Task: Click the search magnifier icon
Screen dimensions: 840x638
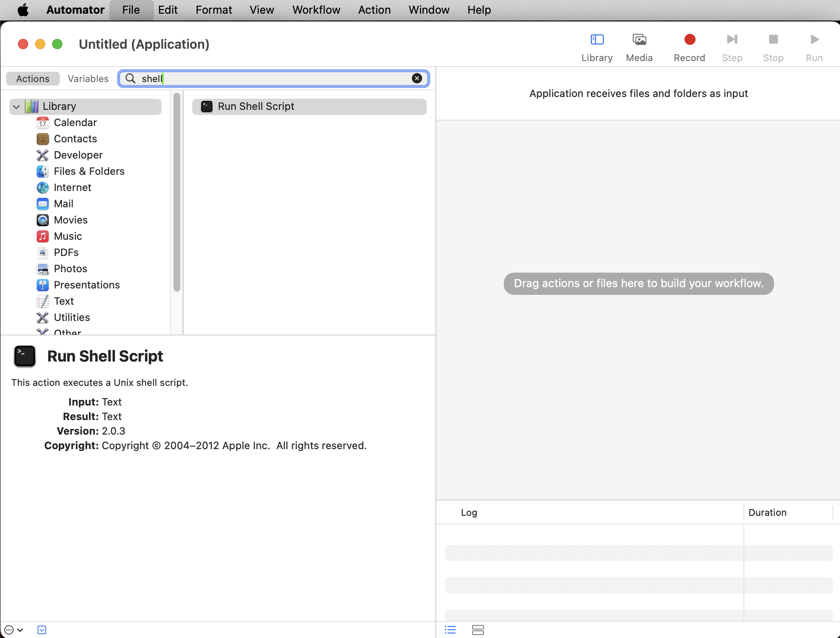Action: pyautogui.click(x=130, y=79)
